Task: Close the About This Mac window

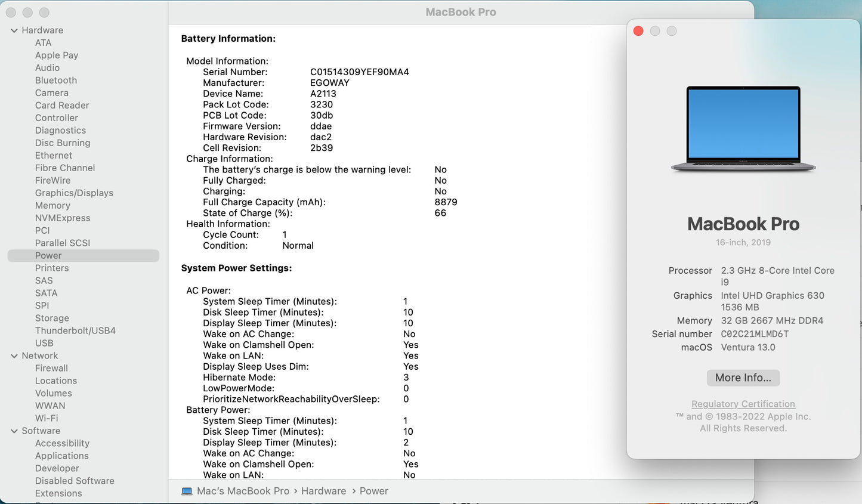Action: pos(638,31)
